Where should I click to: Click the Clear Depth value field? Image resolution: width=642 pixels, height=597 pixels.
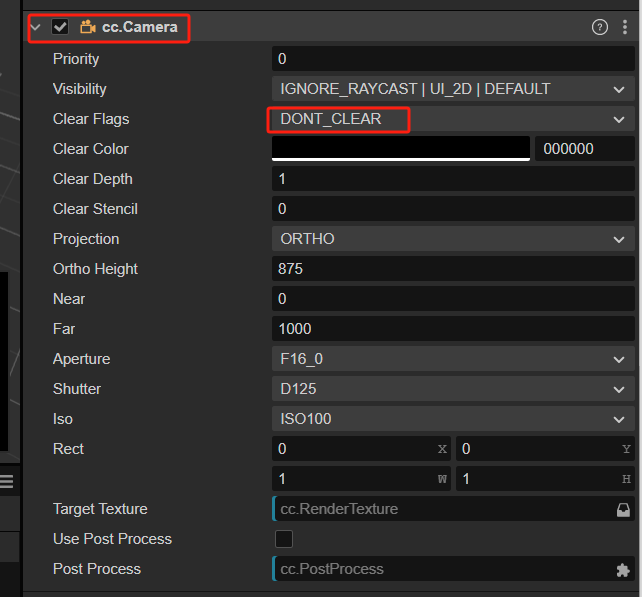click(x=453, y=179)
